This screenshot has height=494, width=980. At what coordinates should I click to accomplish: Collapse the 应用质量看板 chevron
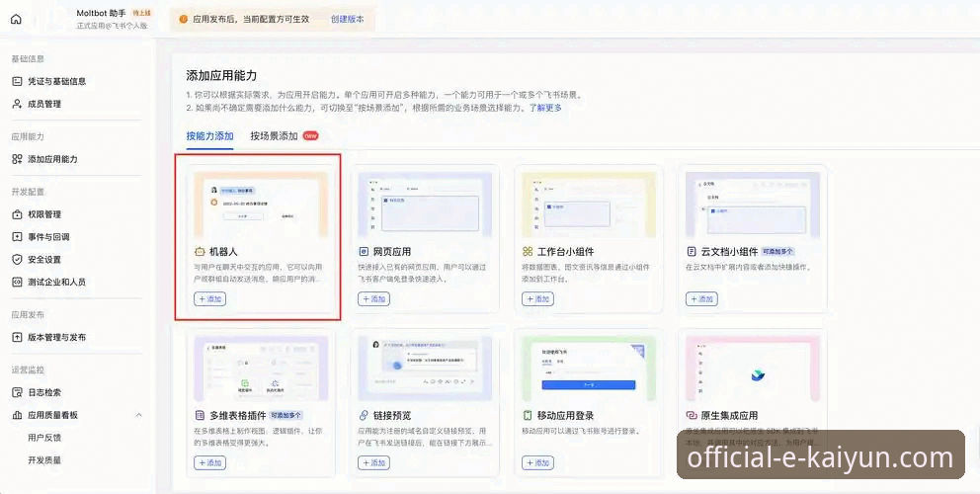tap(138, 415)
